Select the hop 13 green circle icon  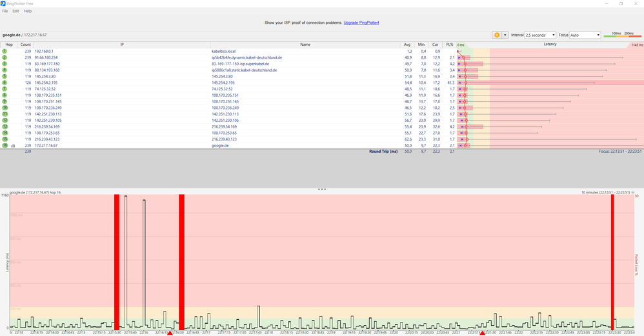pos(5,126)
